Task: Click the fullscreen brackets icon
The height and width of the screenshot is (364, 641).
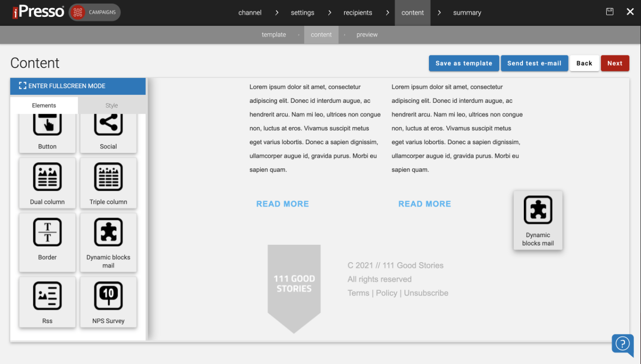Action: 23,85
